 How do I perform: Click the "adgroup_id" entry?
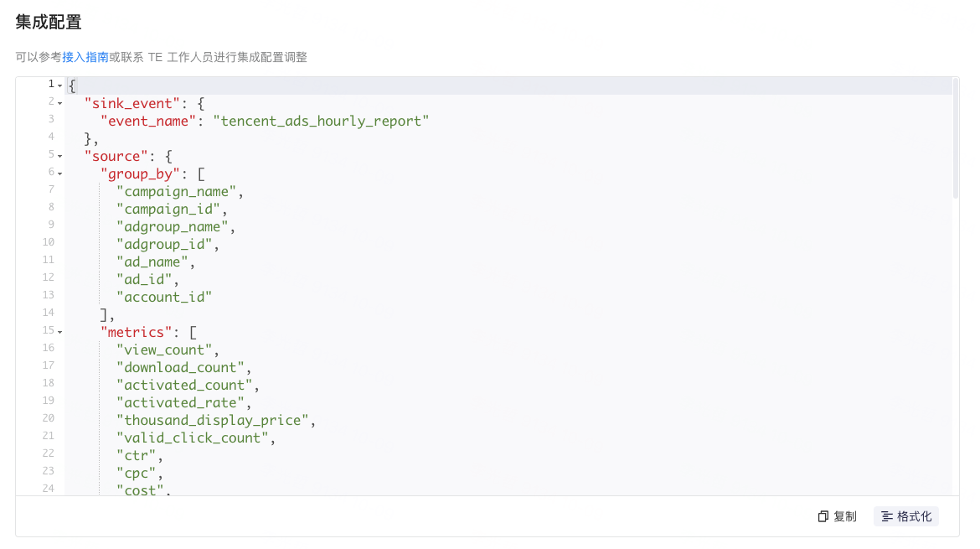(164, 244)
